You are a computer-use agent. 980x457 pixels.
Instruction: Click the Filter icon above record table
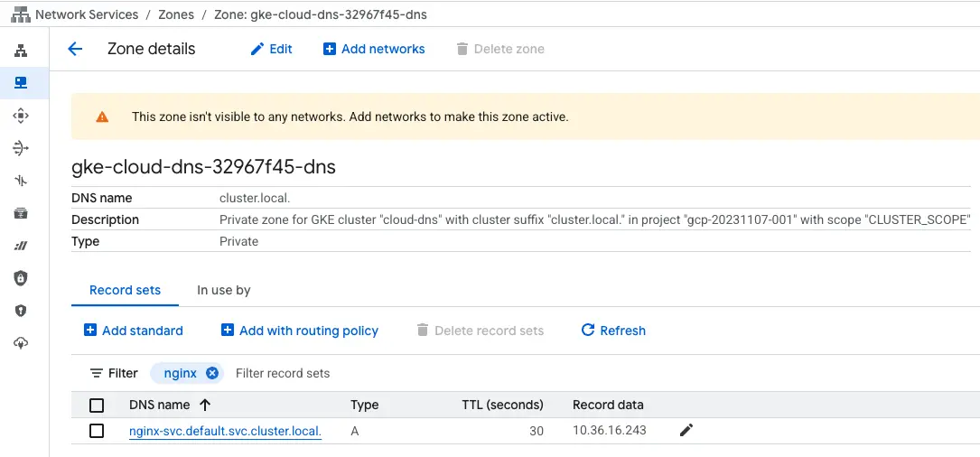(x=97, y=373)
